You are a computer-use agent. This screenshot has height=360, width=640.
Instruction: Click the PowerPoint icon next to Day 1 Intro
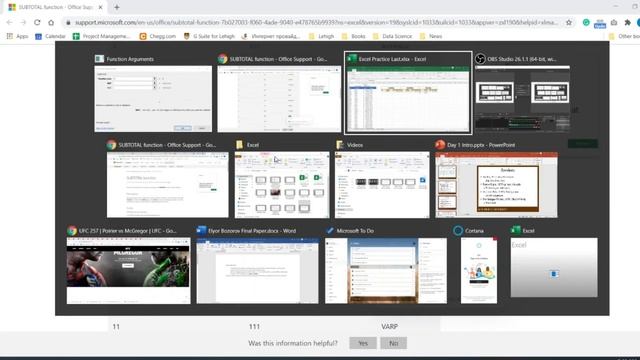pyautogui.click(x=440, y=144)
